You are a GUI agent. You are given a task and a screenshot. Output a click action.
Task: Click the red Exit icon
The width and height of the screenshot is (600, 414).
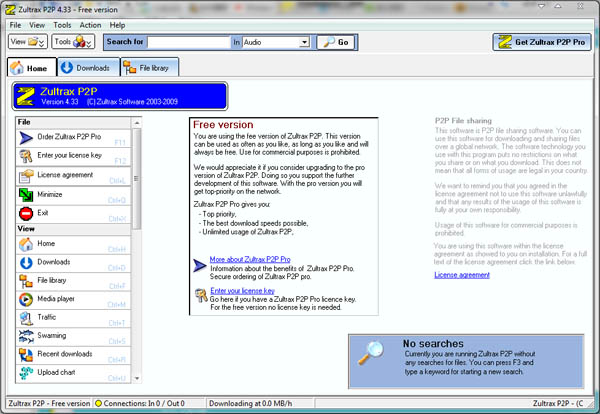(x=26, y=213)
